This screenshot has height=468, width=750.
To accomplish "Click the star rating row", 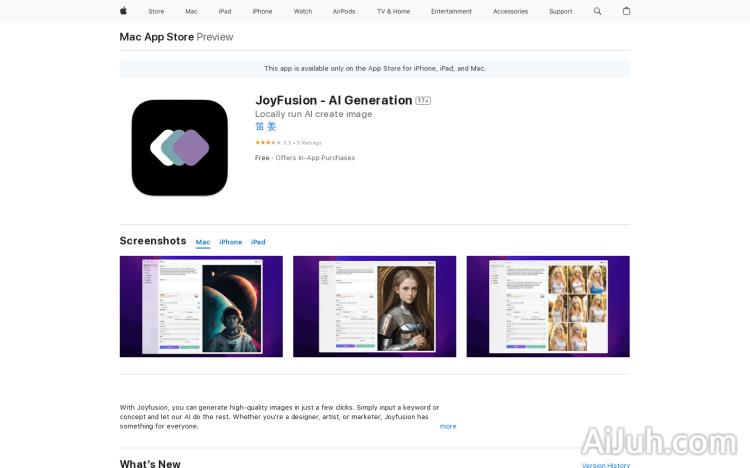I will tap(288, 143).
